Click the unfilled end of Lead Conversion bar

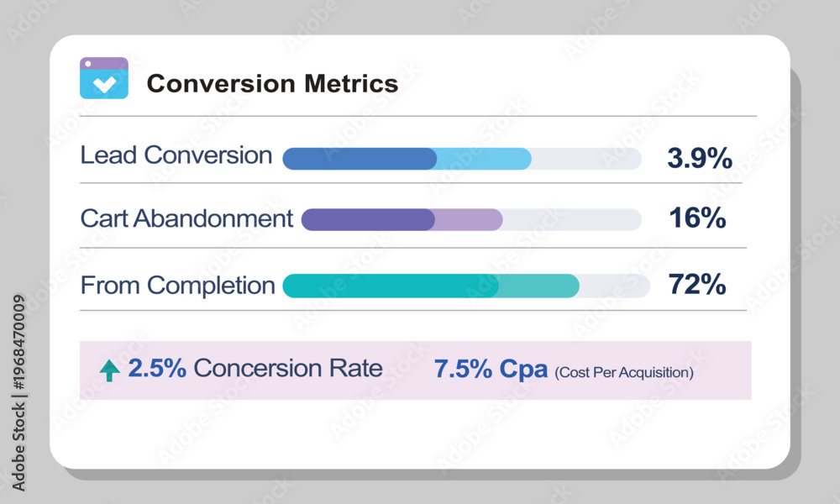click(x=586, y=159)
